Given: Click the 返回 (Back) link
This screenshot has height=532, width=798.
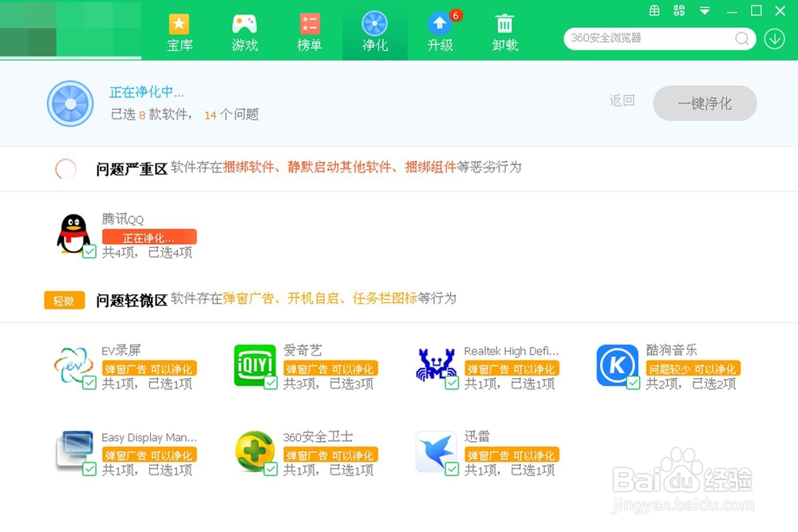Looking at the screenshot, I should coord(622,101).
